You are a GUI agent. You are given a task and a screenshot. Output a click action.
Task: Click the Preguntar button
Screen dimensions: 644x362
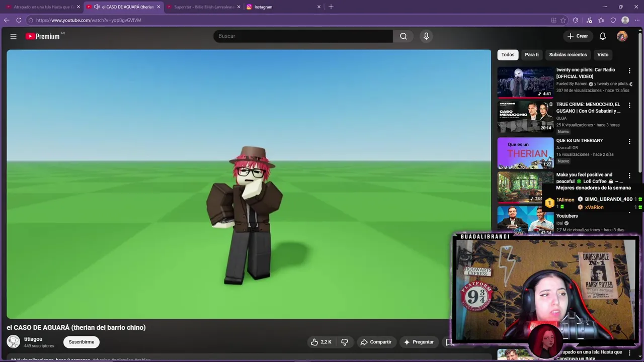coord(419,342)
